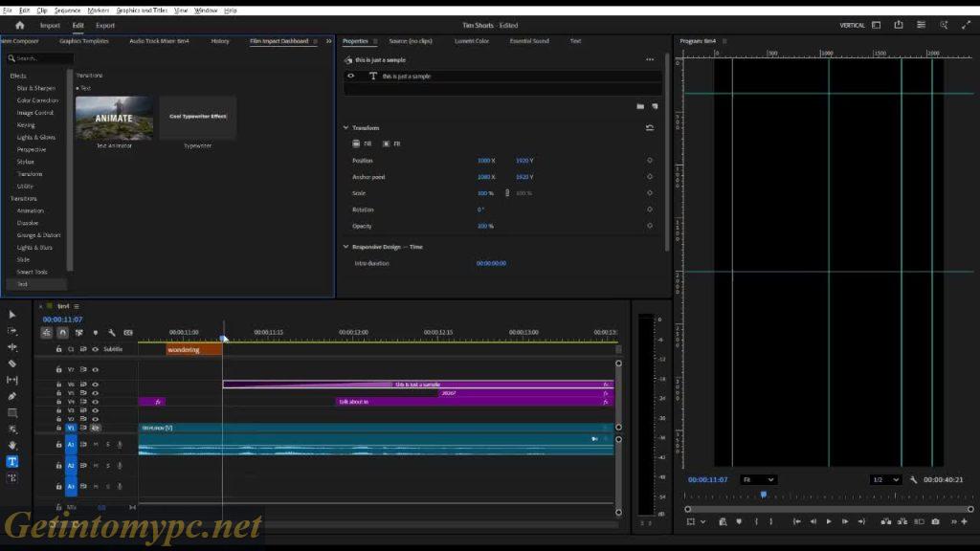Click the Extract button in Program monitor
980x551 pixels.
902,521
